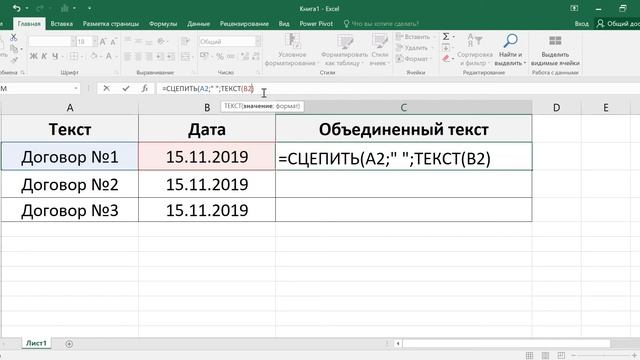Open the font size dropdown showing 18
This screenshot has height=360, width=640.
[x=95, y=41]
